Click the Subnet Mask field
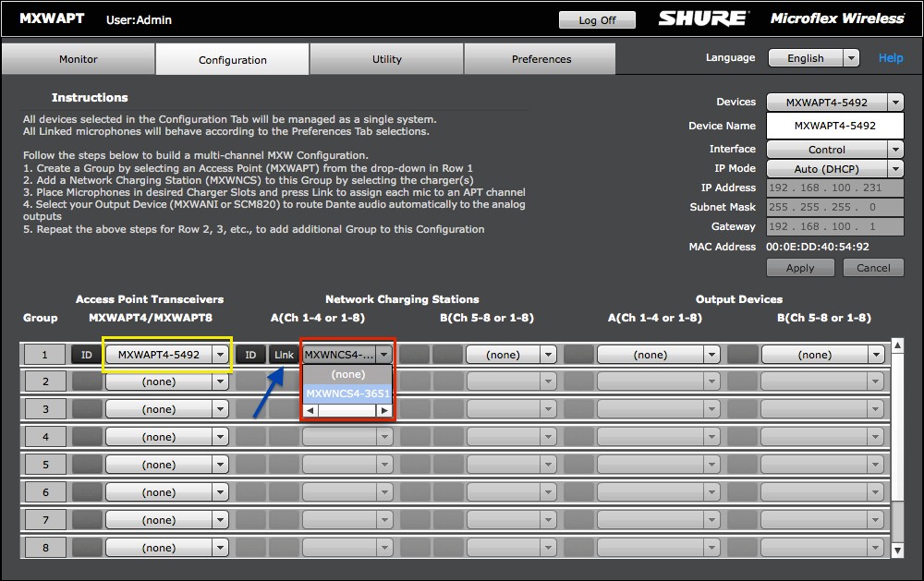This screenshot has width=924, height=581. (x=835, y=207)
